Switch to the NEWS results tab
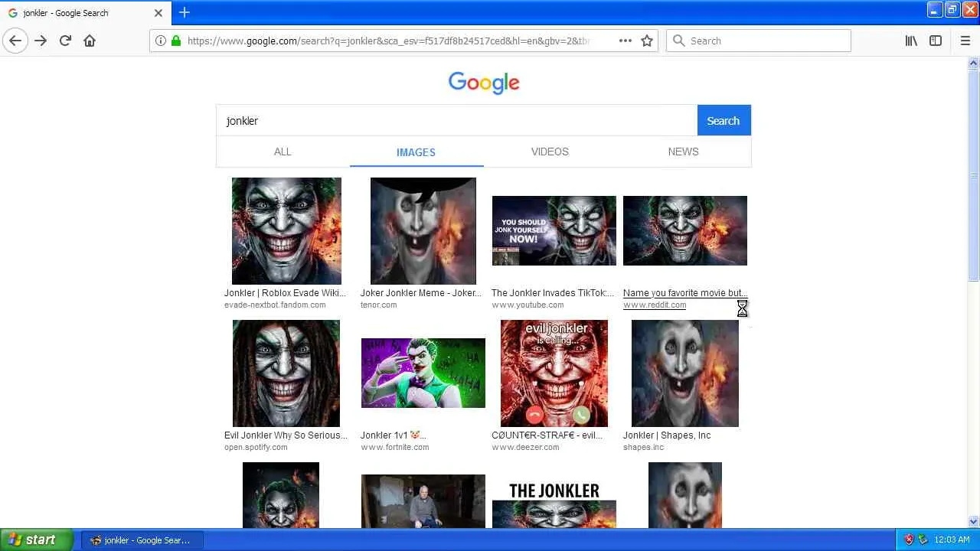This screenshot has height=551, width=980. [x=683, y=152]
